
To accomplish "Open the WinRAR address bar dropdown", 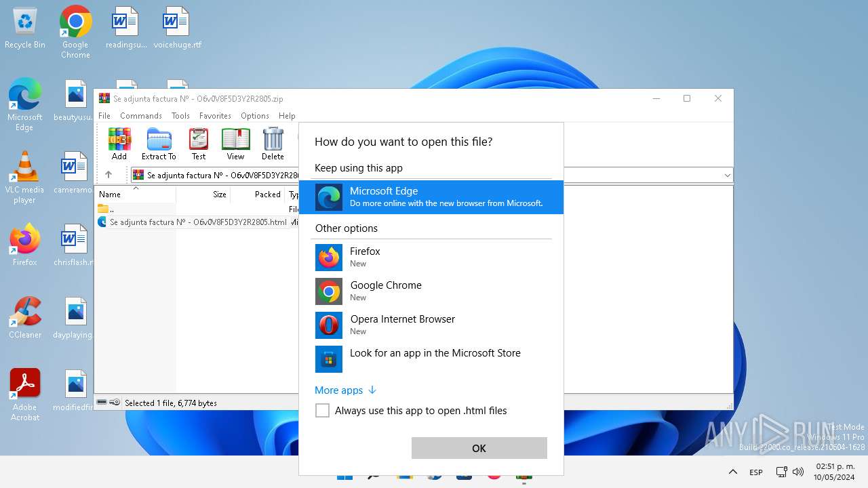I will (727, 175).
